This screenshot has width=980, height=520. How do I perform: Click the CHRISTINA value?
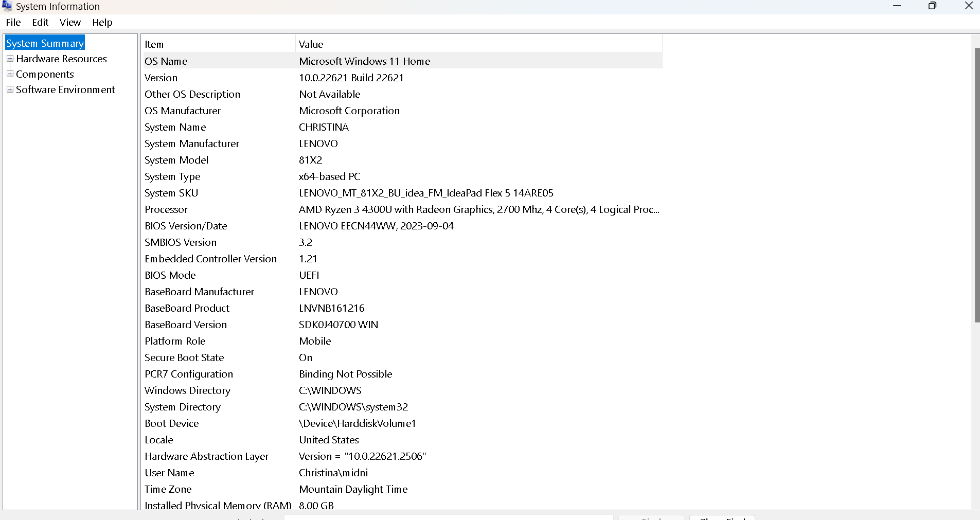tap(324, 127)
